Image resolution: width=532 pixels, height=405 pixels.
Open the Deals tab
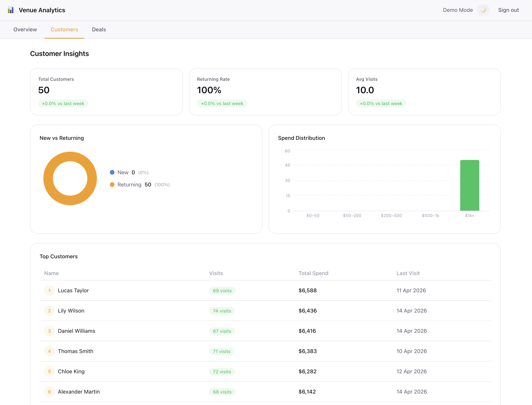[x=99, y=29]
